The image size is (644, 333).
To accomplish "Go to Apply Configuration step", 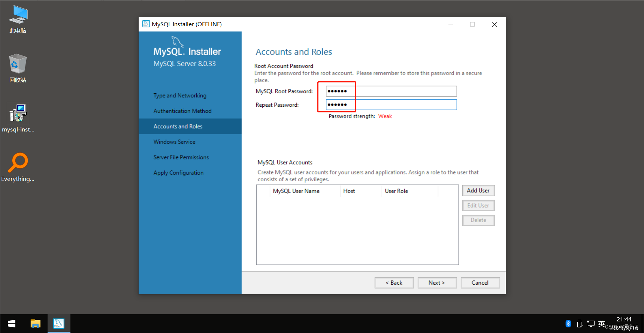I will [x=178, y=173].
